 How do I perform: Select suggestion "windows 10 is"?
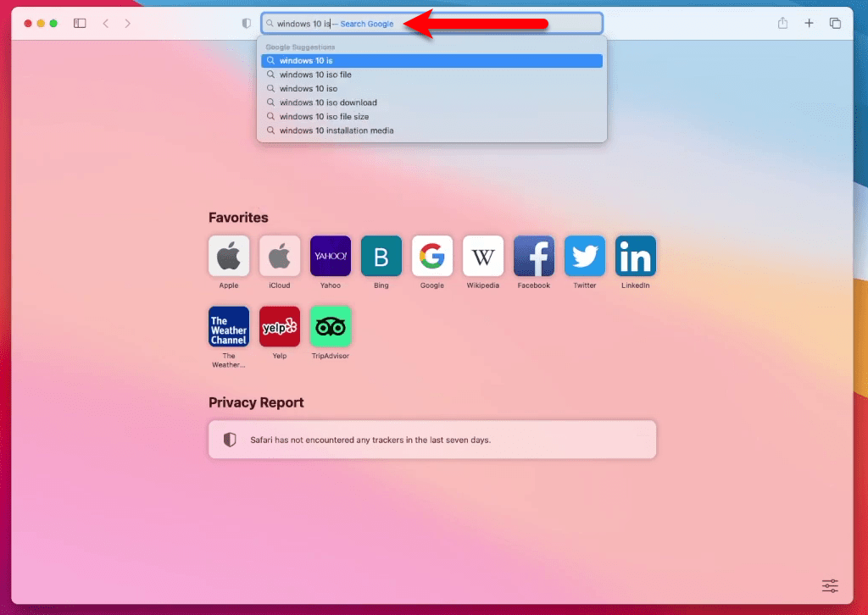pos(431,61)
